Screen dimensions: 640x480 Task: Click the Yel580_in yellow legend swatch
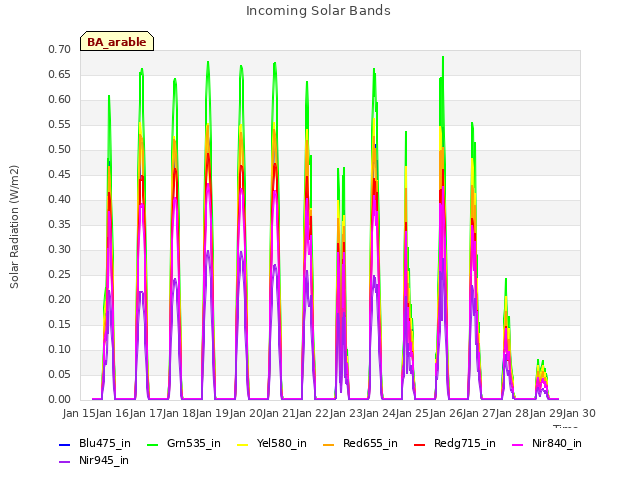click(x=242, y=445)
